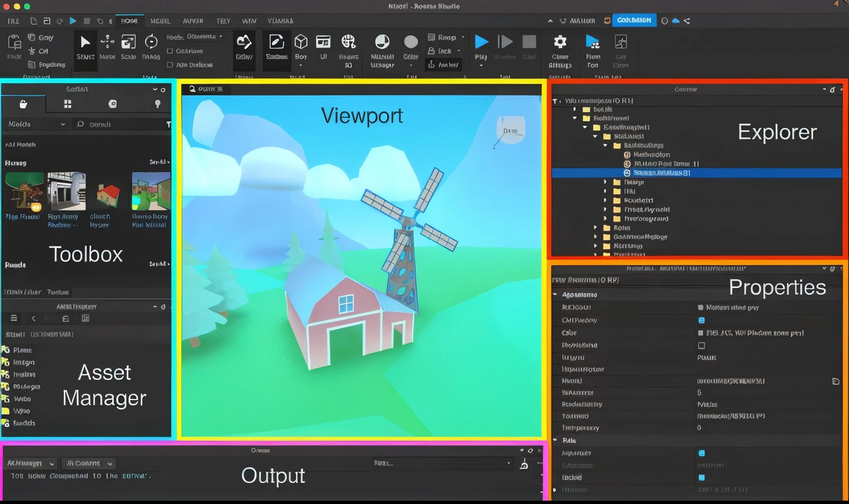849x504 pixels.
Task: Click the Anchor button in the ribbon
Action: pyautogui.click(x=443, y=65)
